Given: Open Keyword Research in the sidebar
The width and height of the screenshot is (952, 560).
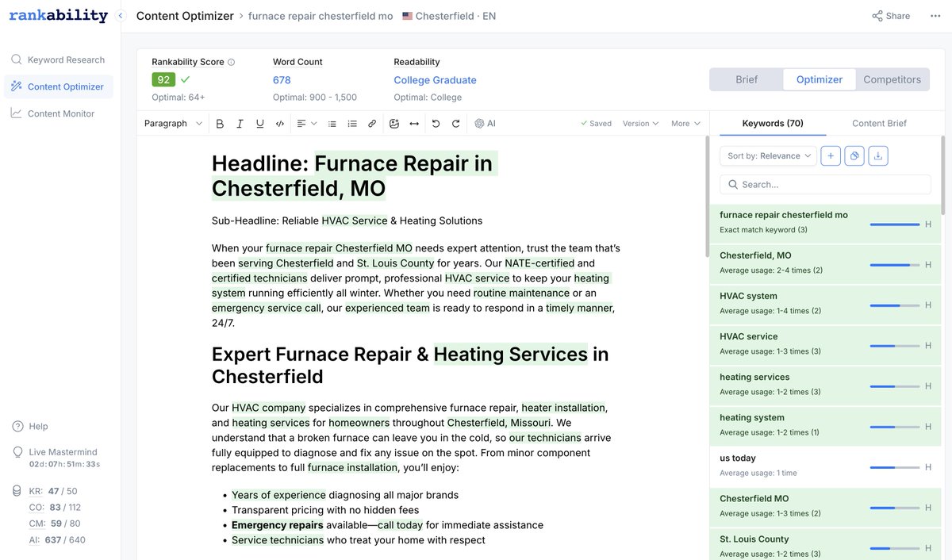Looking at the screenshot, I should [x=58, y=59].
